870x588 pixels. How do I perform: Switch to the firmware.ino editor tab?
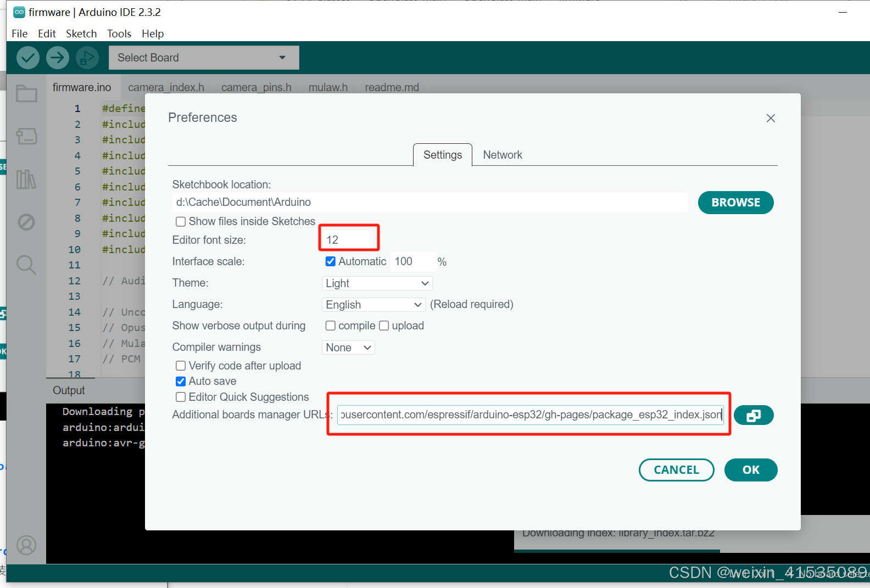click(82, 87)
